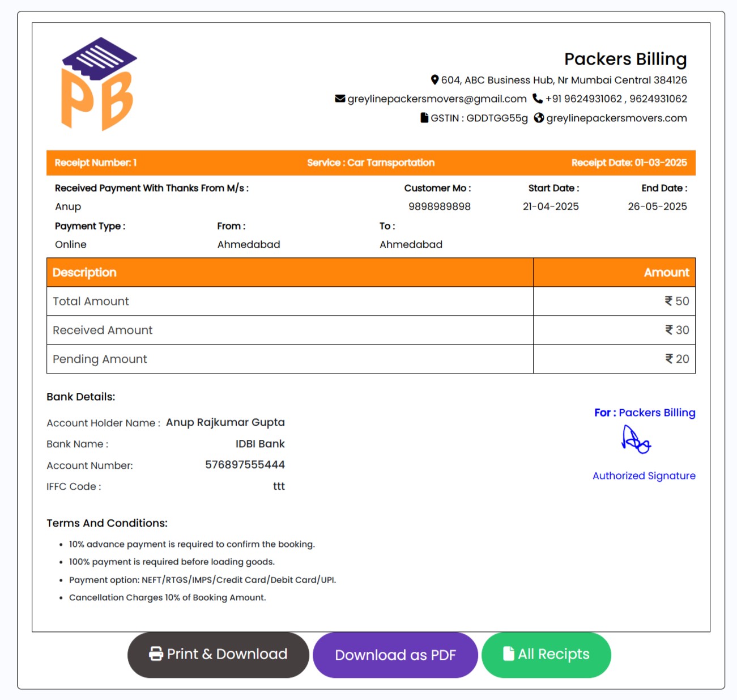Click the phone handset icon

(x=538, y=99)
